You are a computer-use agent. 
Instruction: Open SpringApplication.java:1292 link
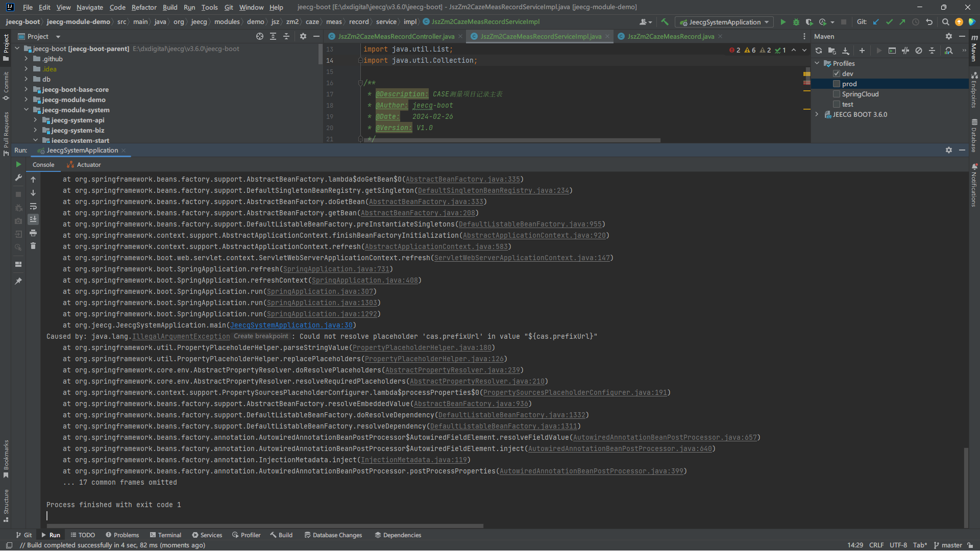point(322,314)
